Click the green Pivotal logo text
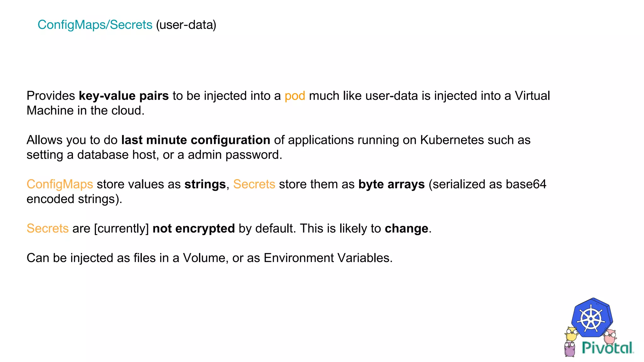Viewport: 644px width, 362px height. click(x=608, y=348)
